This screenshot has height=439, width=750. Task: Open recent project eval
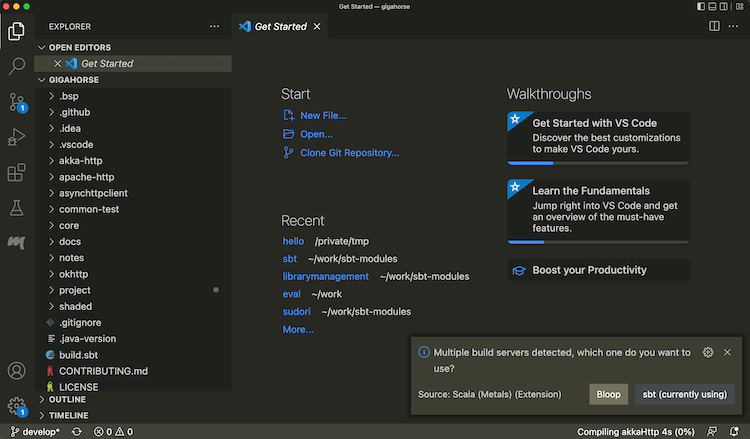click(x=291, y=294)
